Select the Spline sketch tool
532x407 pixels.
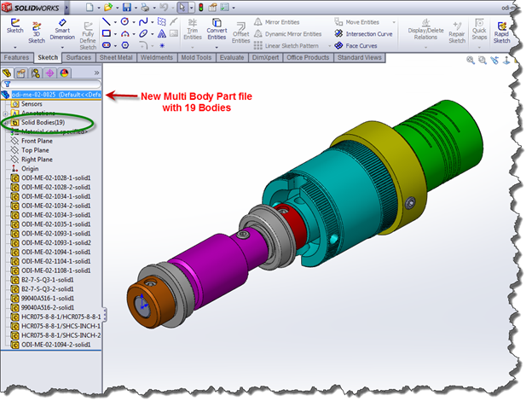[143, 22]
